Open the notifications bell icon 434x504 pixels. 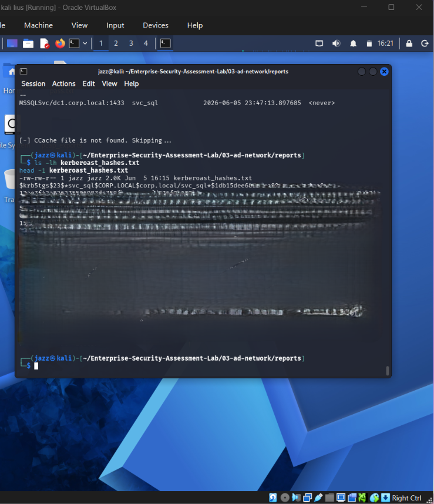pyautogui.click(x=353, y=43)
